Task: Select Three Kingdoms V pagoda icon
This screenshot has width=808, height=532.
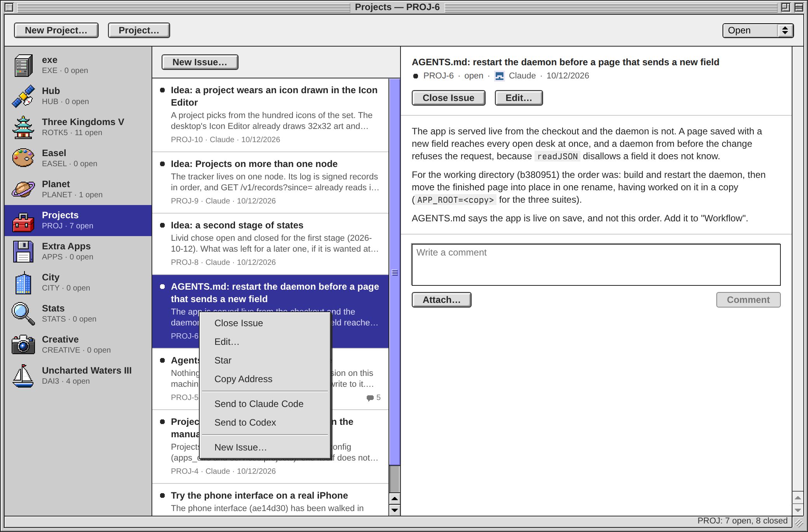Action: 23,127
